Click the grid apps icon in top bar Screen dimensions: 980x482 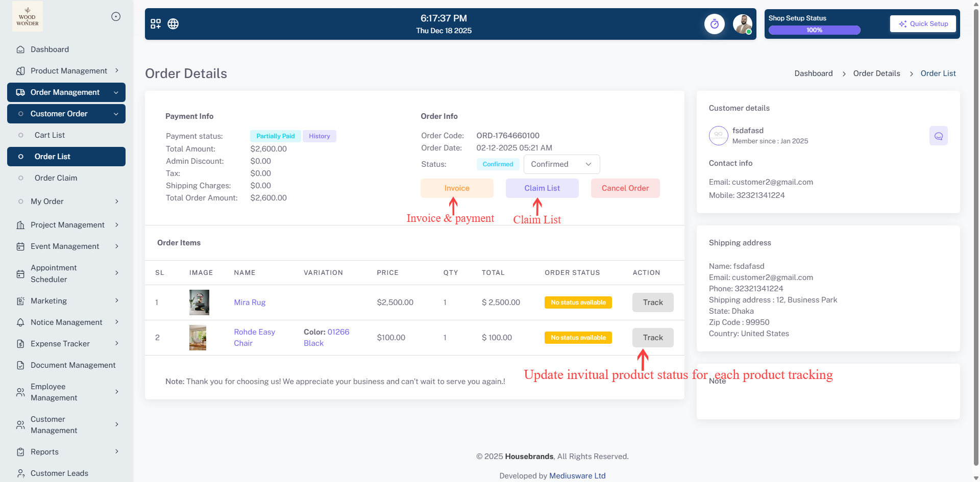[156, 24]
